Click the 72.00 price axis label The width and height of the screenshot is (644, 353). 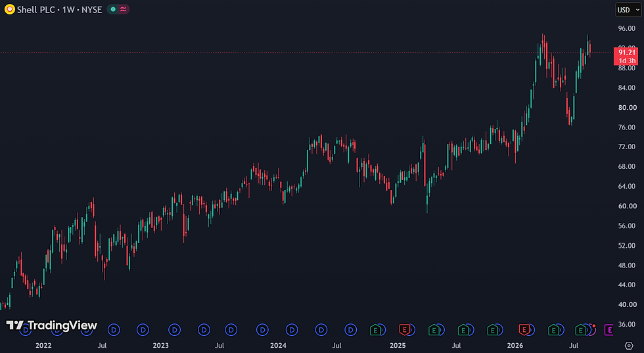(627, 147)
